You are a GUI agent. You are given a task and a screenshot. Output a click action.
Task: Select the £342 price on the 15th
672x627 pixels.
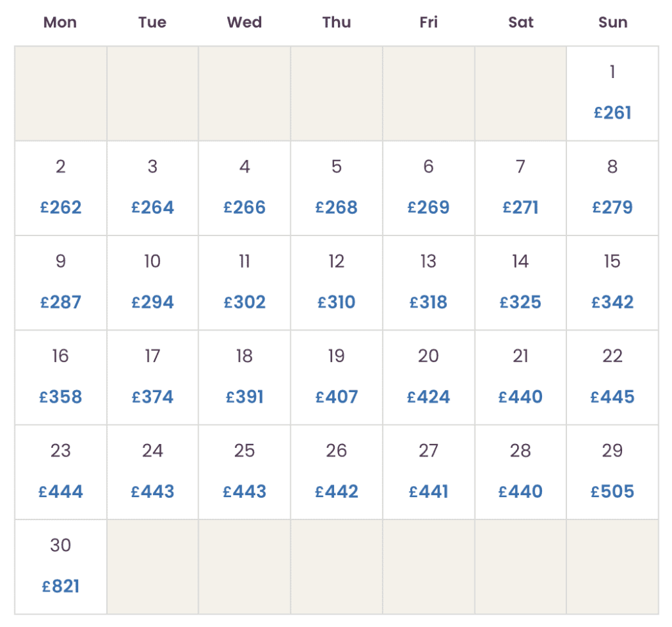[612, 302]
